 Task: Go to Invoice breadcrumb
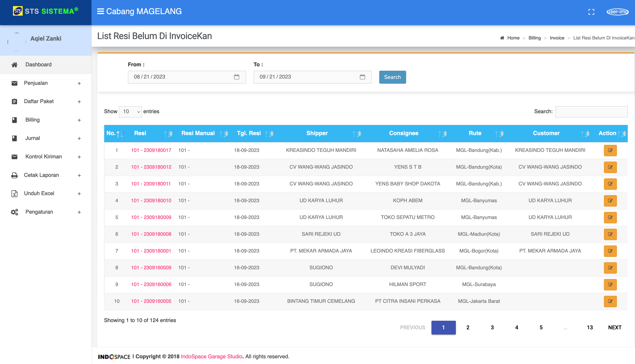pos(557,38)
